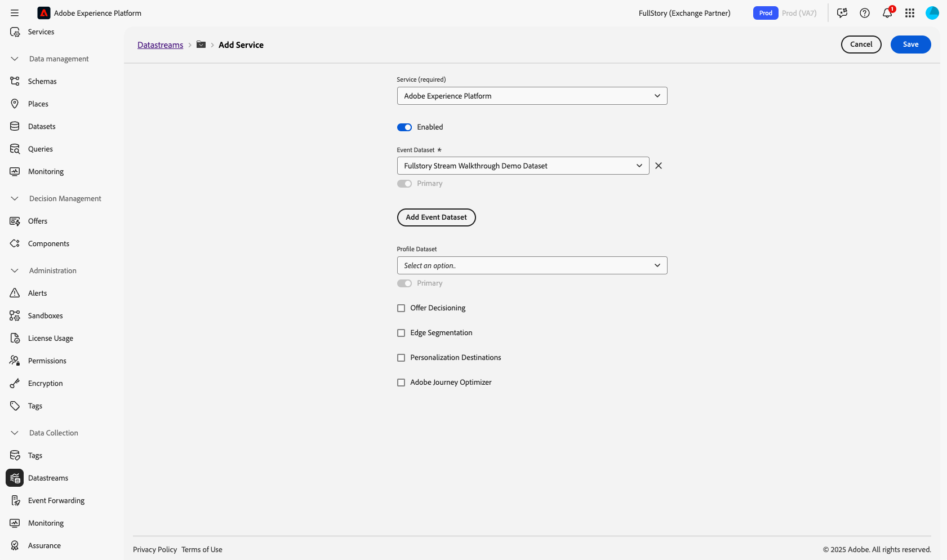Open the app switcher grid icon
Image resolution: width=947 pixels, height=560 pixels.
coord(910,13)
